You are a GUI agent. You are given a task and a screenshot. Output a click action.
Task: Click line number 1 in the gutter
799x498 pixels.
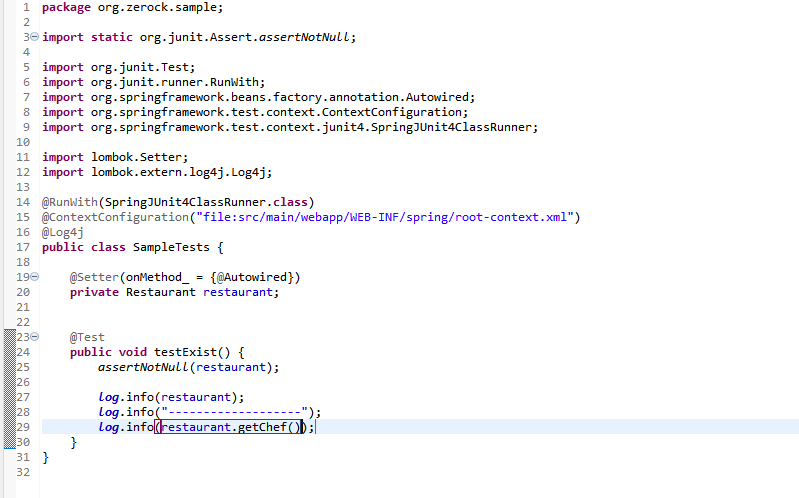26,7
